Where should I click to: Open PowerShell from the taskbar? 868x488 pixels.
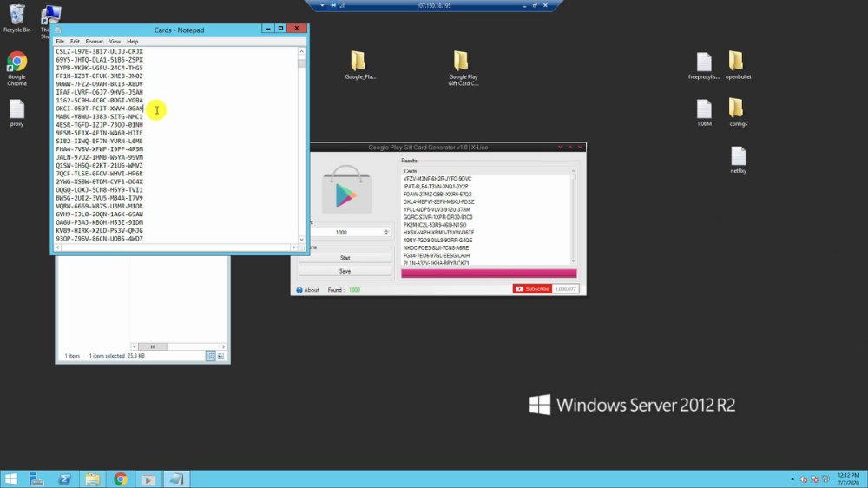[x=65, y=479]
